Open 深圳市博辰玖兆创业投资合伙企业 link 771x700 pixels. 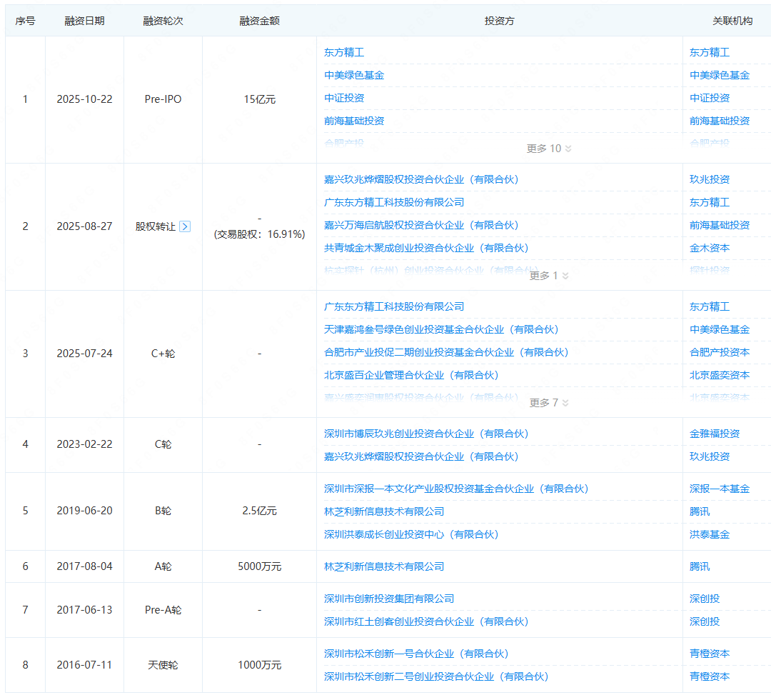[x=426, y=434]
